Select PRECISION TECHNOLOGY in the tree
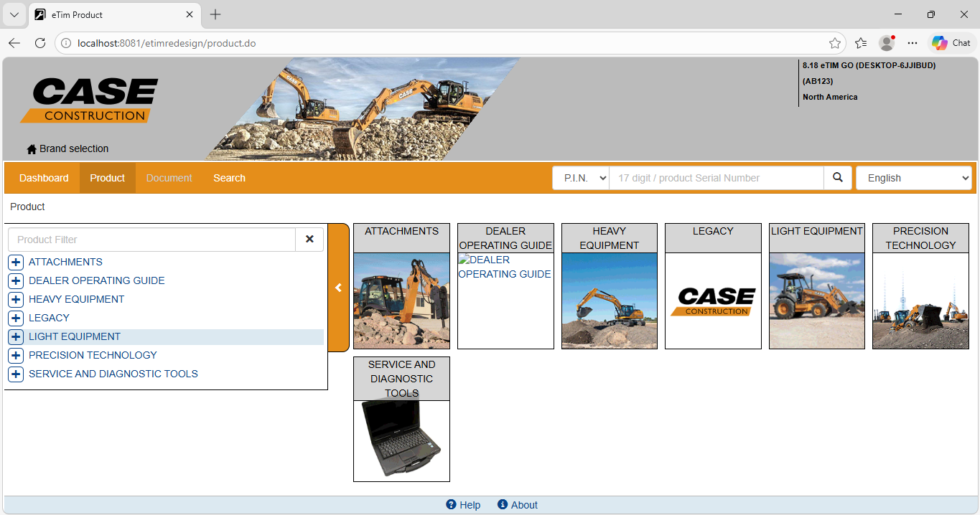Viewport: 980px width, 515px height. 93,356
